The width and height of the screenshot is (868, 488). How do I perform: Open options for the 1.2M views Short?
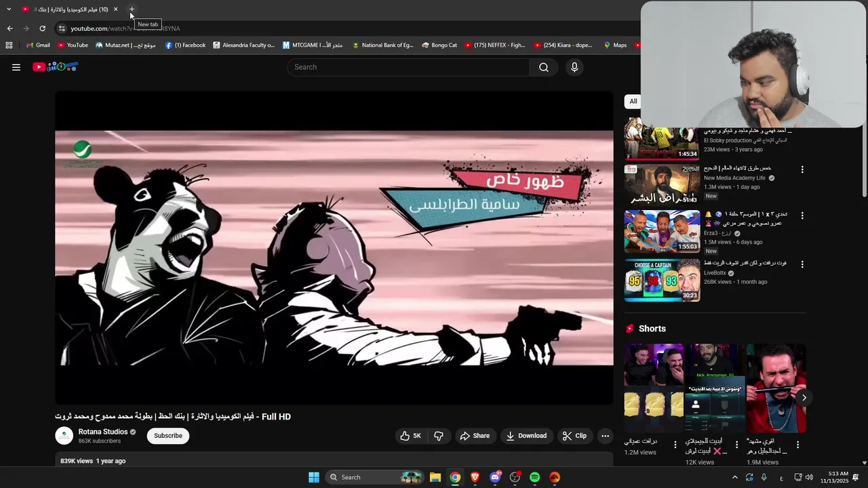tap(675, 445)
